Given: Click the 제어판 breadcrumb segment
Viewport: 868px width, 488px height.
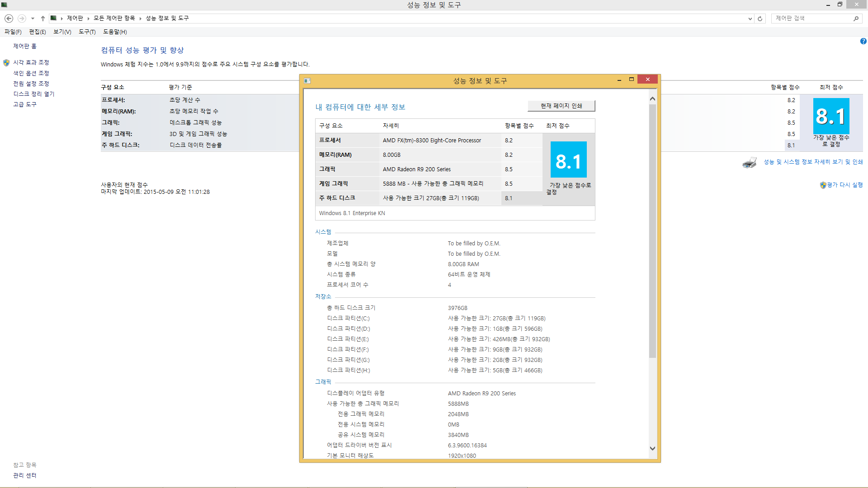Looking at the screenshot, I should pyautogui.click(x=75, y=18).
